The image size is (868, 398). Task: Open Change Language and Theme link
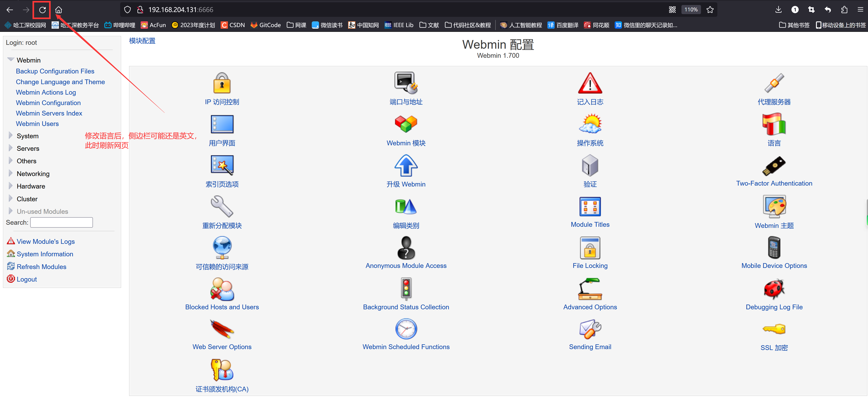(60, 82)
